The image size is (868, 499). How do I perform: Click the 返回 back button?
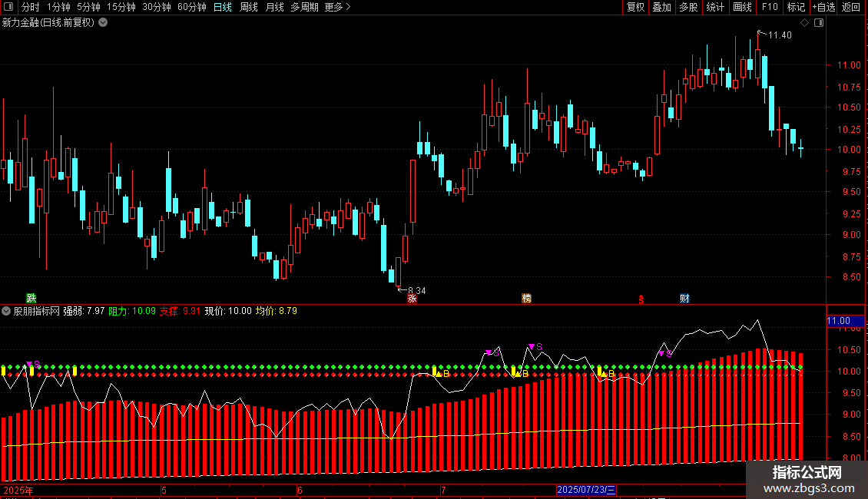[851, 7]
